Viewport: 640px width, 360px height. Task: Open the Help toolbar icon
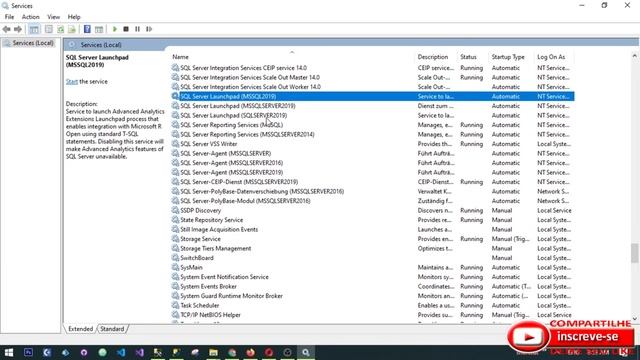87,29
